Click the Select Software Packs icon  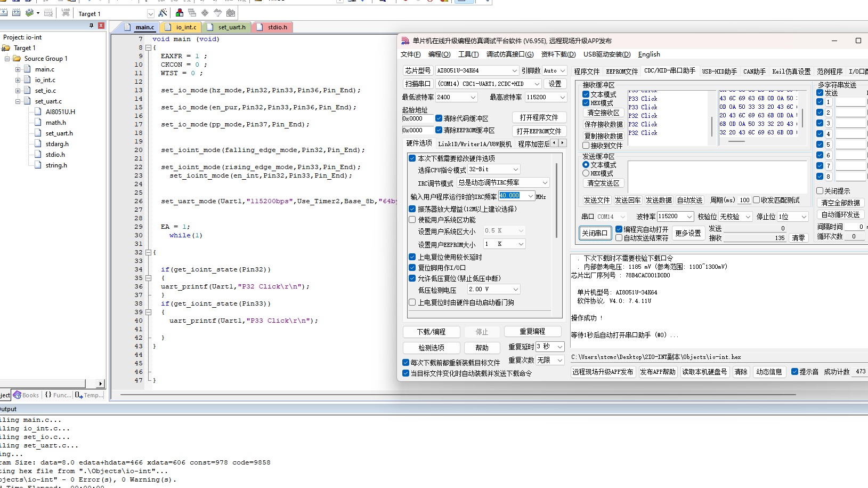[217, 13]
